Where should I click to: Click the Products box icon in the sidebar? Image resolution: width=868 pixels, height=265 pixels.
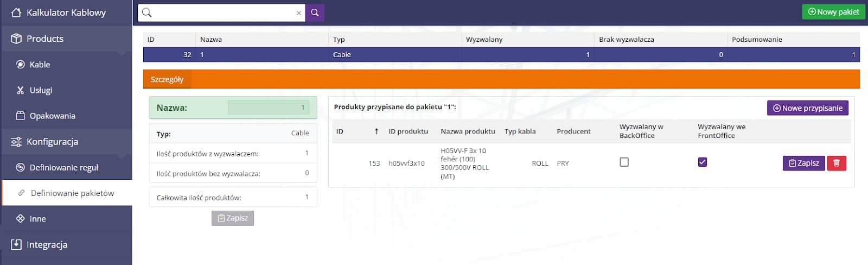tap(16, 39)
